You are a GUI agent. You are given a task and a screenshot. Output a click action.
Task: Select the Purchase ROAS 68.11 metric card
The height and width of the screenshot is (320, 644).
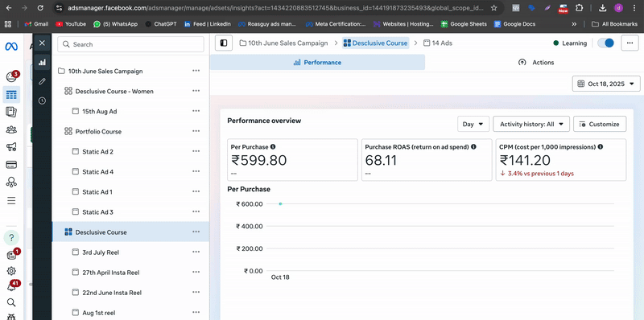pyautogui.click(x=427, y=159)
